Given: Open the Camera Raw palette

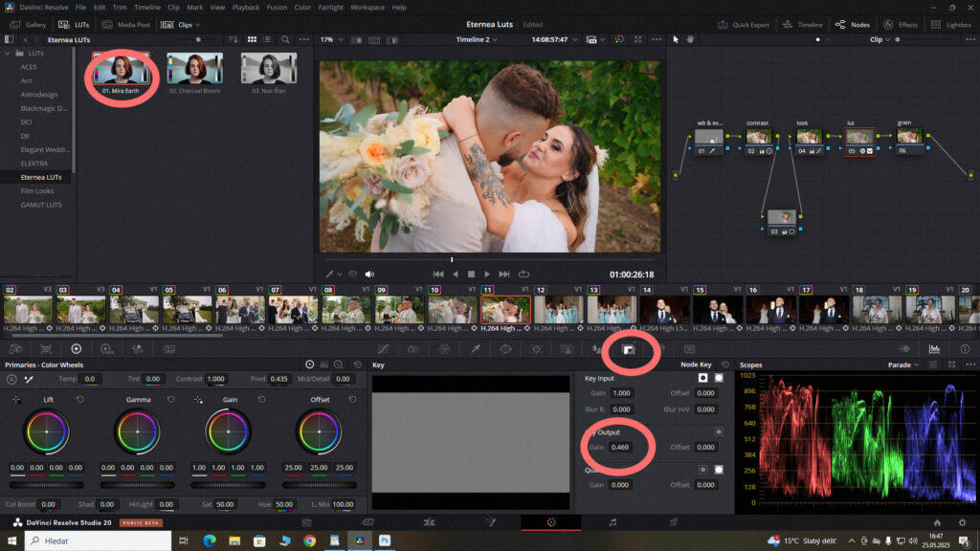Looking at the screenshot, I should (15, 349).
